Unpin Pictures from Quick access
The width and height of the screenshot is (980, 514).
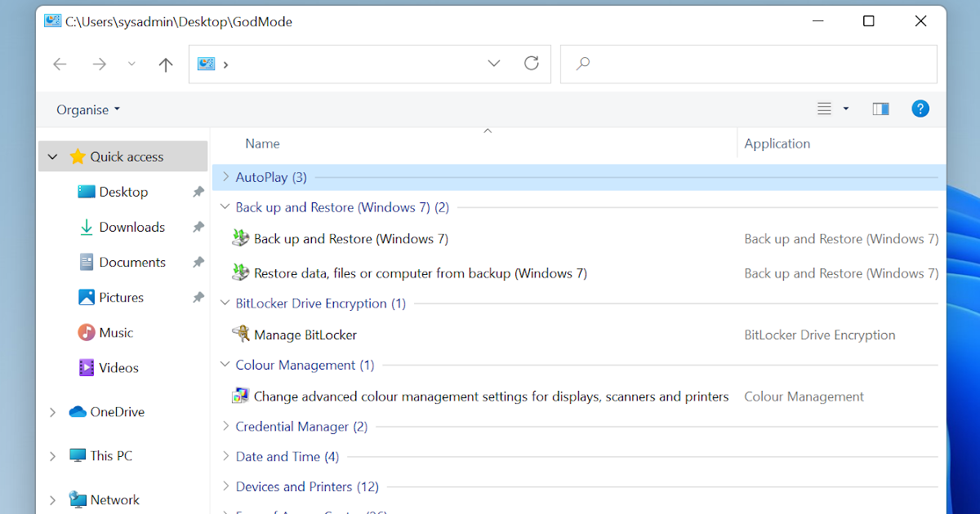tap(198, 297)
